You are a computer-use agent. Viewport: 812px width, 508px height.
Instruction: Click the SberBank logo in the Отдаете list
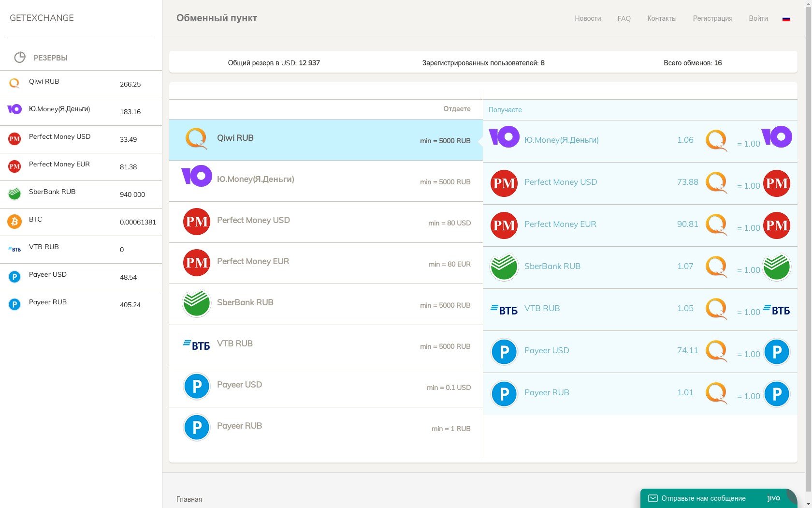(x=197, y=304)
